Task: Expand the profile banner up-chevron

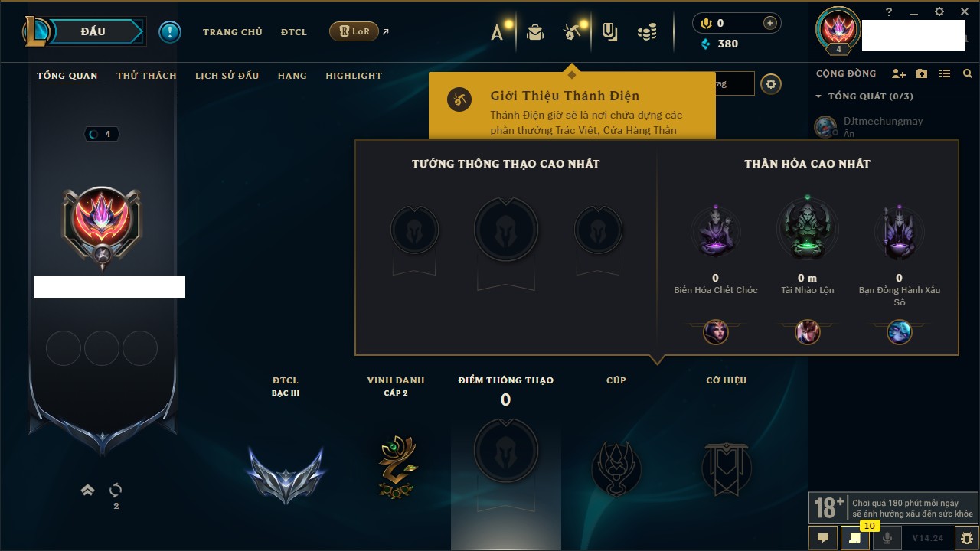Action: pos(88,490)
